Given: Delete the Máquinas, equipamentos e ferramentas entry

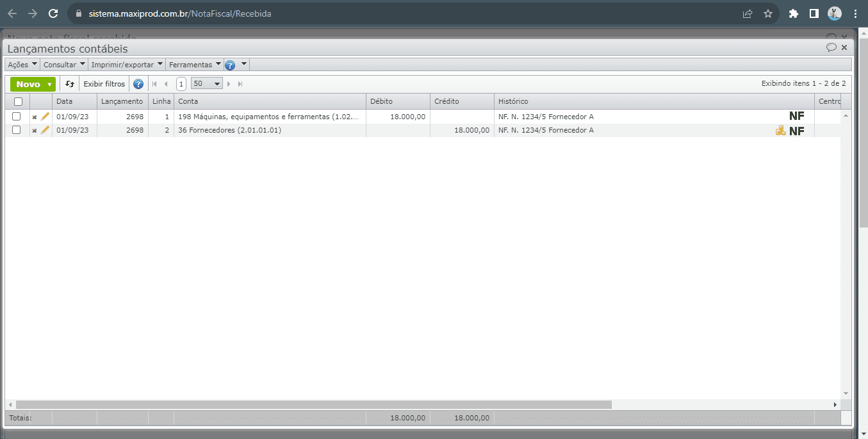Looking at the screenshot, I should pyautogui.click(x=35, y=117).
